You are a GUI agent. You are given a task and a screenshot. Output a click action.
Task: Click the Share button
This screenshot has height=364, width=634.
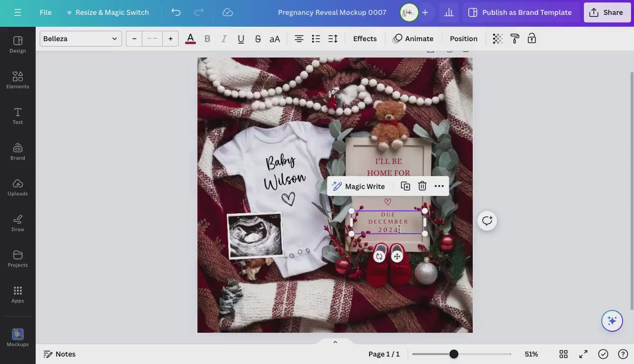coord(607,12)
